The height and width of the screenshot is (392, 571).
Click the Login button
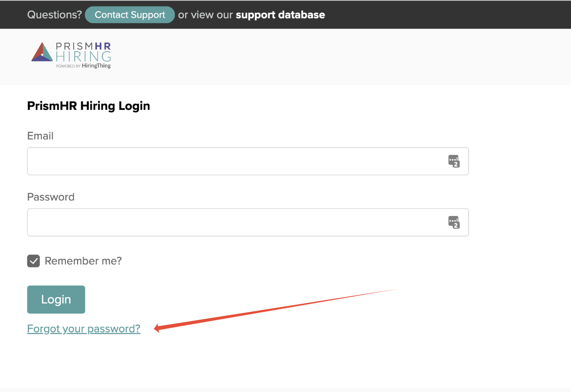click(56, 300)
